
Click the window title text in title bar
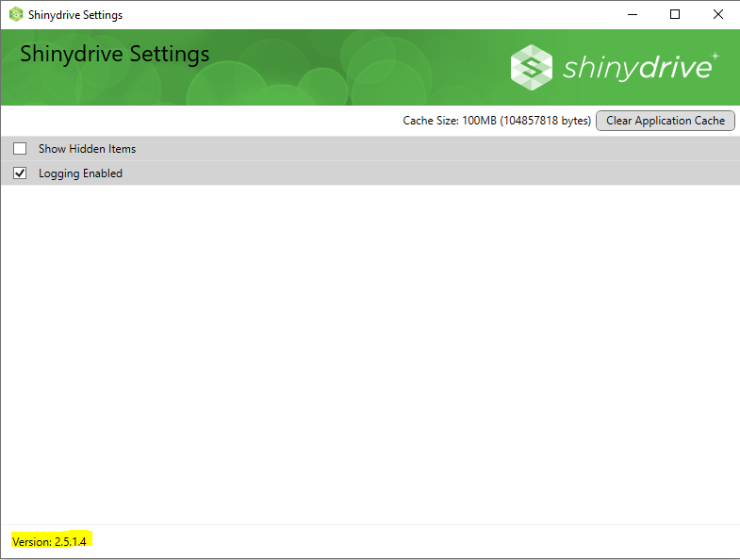[75, 15]
